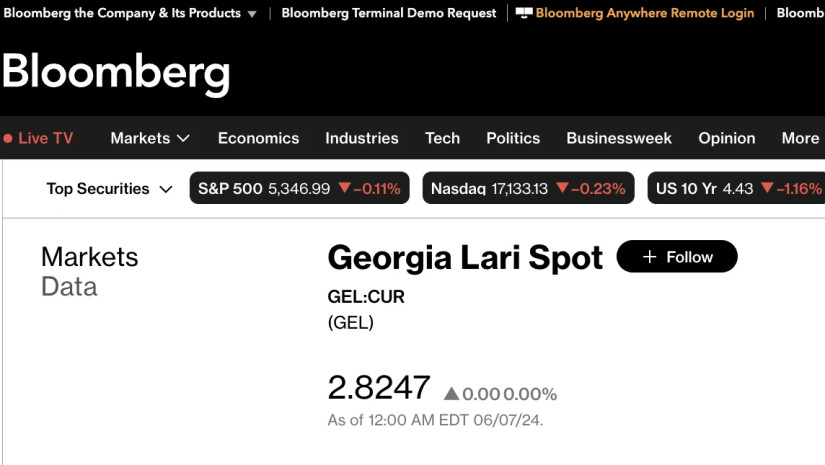Image resolution: width=825 pixels, height=465 pixels.
Task: Click the US 10 Yr down arrow
Action: (x=767, y=187)
